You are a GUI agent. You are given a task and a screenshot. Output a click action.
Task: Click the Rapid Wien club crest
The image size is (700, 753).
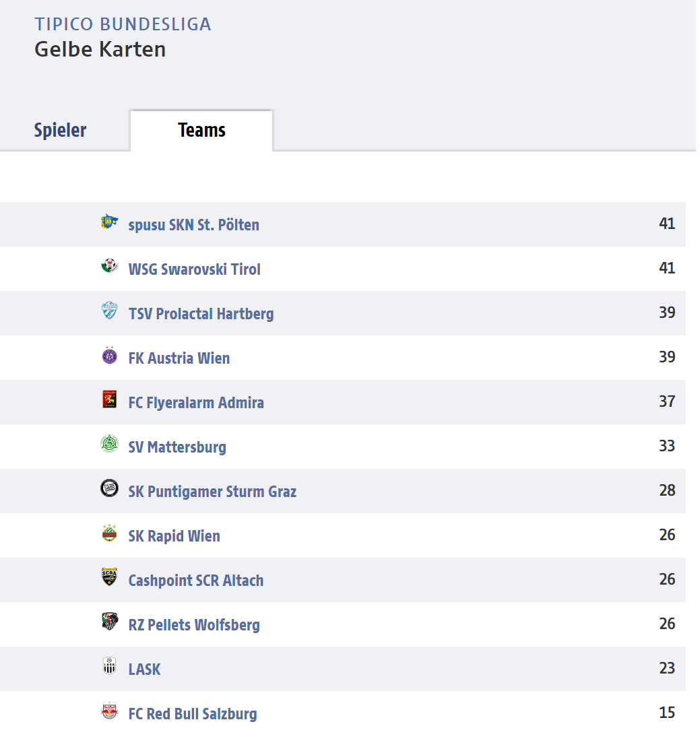click(110, 533)
